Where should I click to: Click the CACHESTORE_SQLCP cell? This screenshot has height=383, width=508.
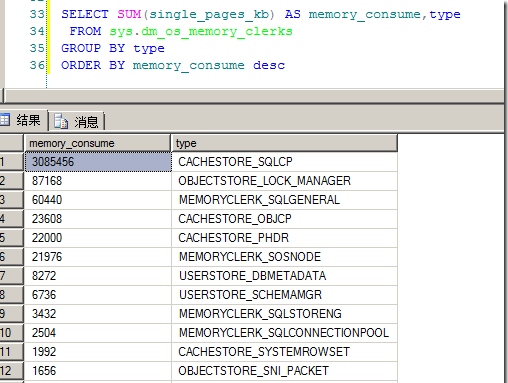284,162
